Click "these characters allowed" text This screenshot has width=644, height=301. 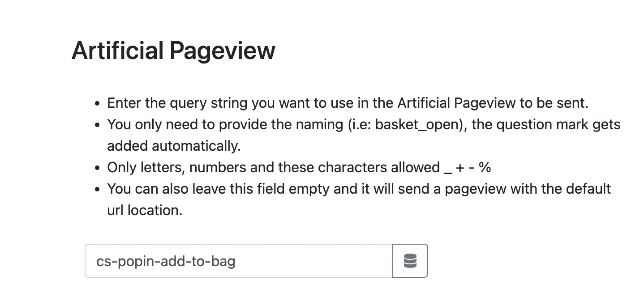coord(359,167)
